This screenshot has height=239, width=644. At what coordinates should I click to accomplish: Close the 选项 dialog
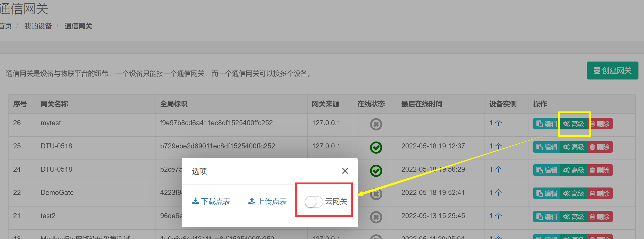pos(345,171)
